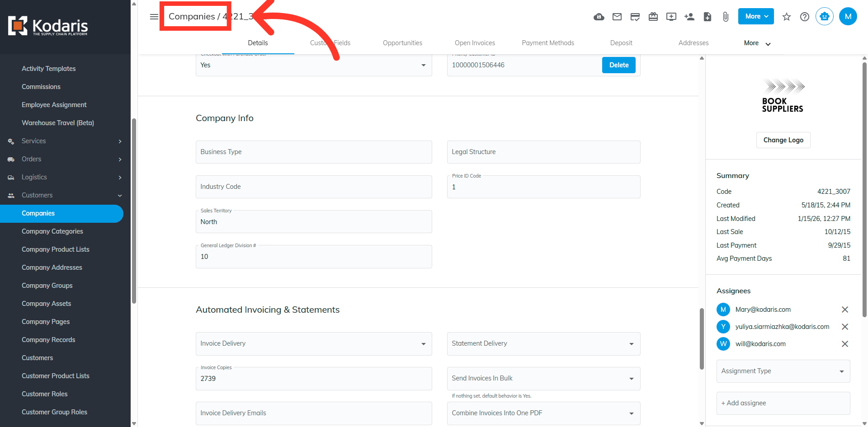Click the Companies breadcrumb link
The height and width of the screenshot is (427, 868).
click(192, 17)
